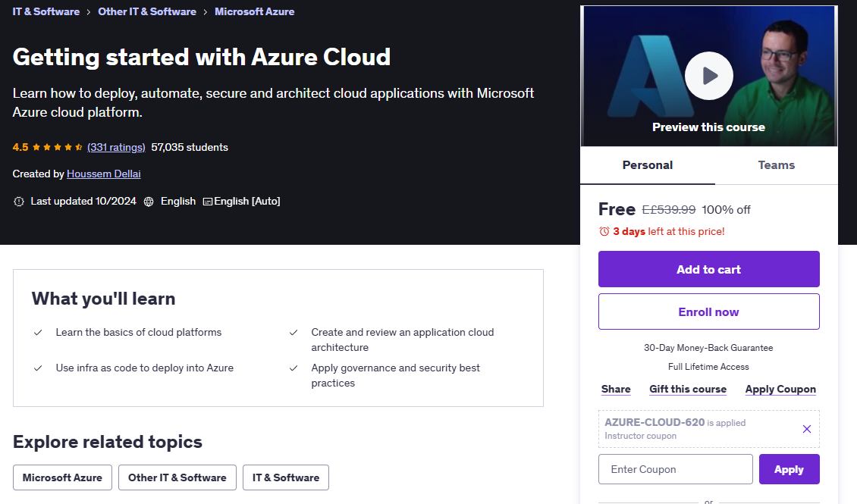Click the purple Apply button
The image size is (857, 504).
[x=790, y=469]
